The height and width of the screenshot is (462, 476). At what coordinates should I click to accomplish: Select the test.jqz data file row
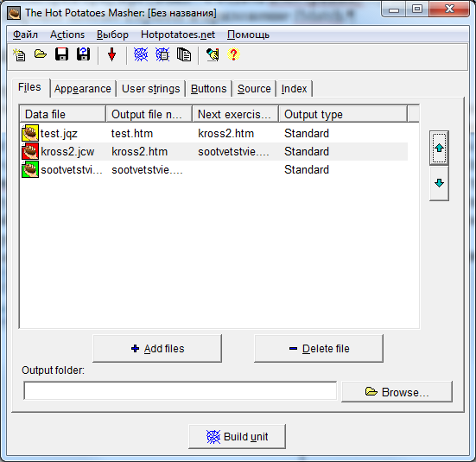coord(214,133)
